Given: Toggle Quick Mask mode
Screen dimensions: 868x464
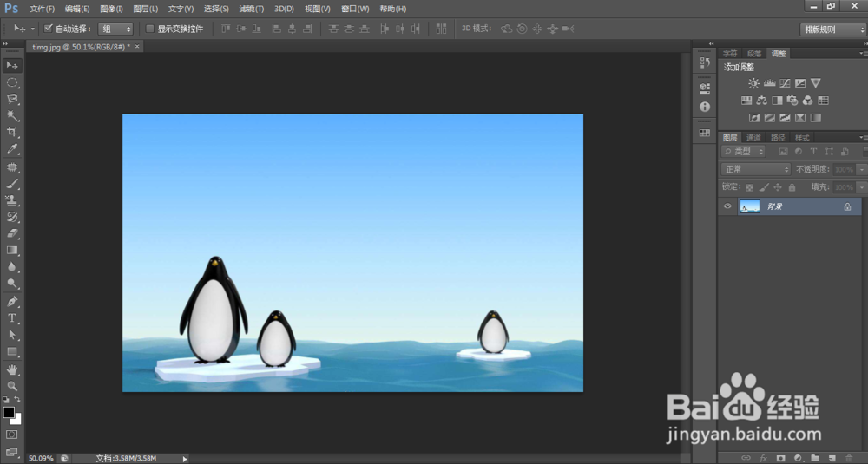Looking at the screenshot, I should pos(11,435).
